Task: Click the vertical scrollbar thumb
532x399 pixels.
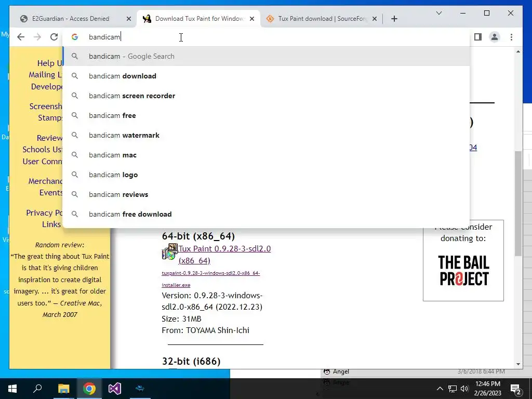Action: (x=518, y=204)
